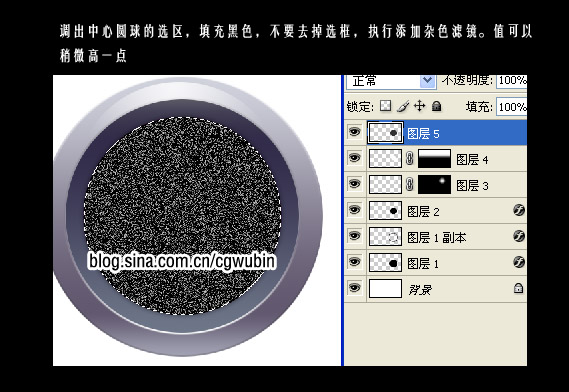
Task: Click the 图层 4 gradient mask thumbnail
Action: 434,159
